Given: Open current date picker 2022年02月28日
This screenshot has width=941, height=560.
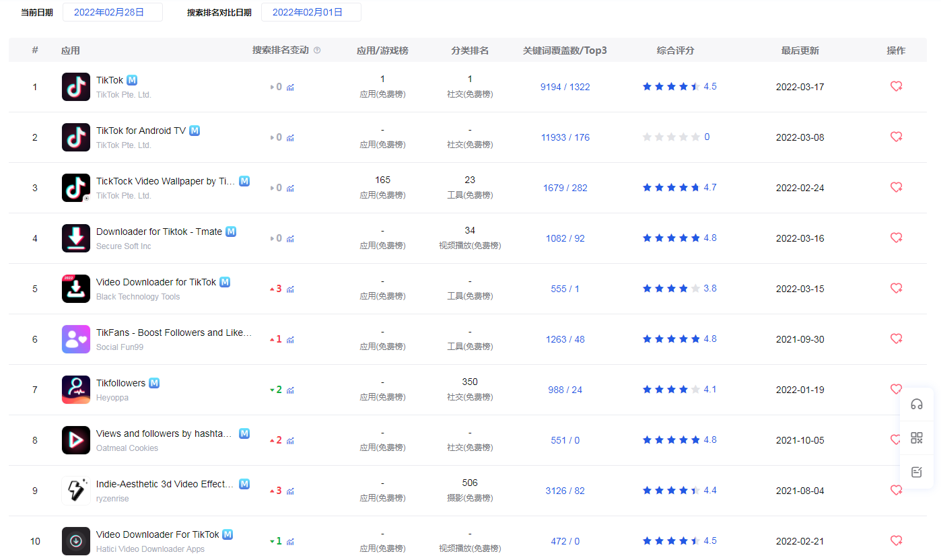Looking at the screenshot, I should [x=112, y=12].
